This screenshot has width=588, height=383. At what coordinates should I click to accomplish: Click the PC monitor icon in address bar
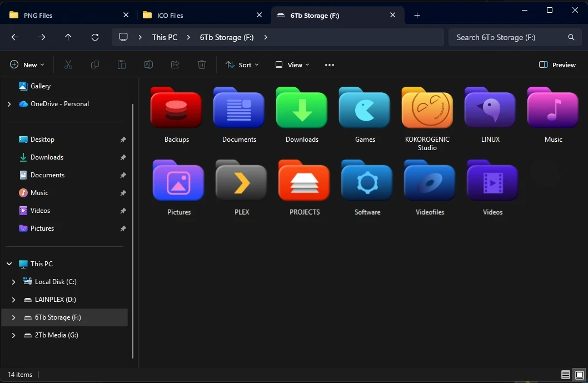[x=123, y=37]
